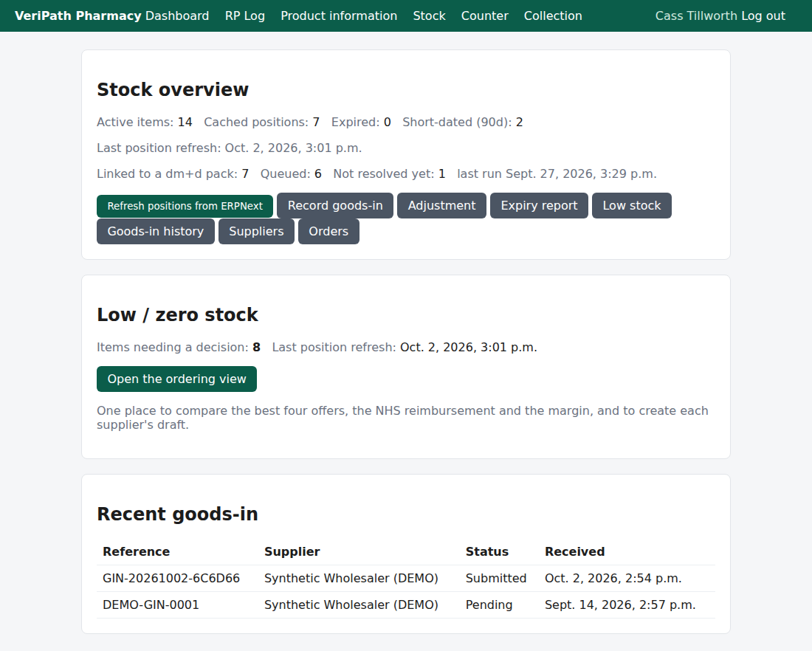Click supplier in the GIN-20261002-6C6D66 row
Image resolution: width=812 pixels, height=651 pixels.
tap(351, 579)
